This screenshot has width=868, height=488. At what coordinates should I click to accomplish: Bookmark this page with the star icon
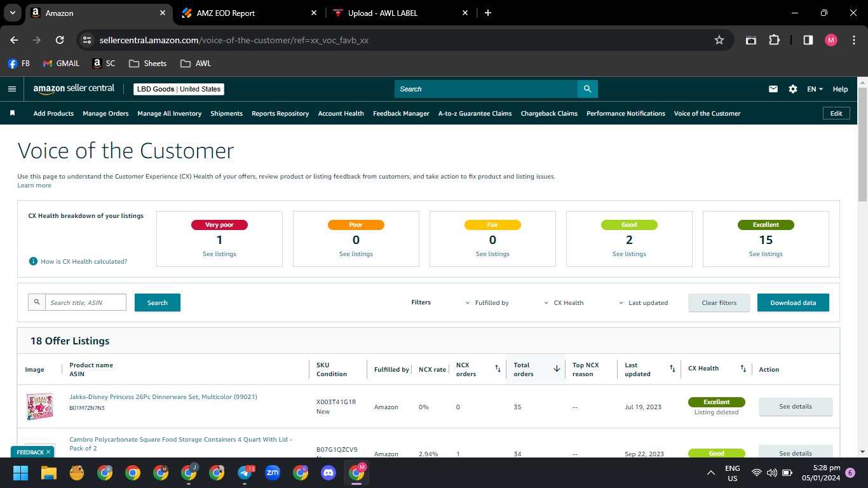pyautogui.click(x=719, y=40)
